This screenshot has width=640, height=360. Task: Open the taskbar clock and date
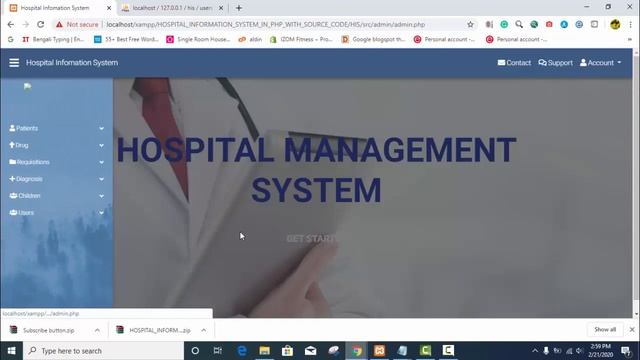pos(600,351)
